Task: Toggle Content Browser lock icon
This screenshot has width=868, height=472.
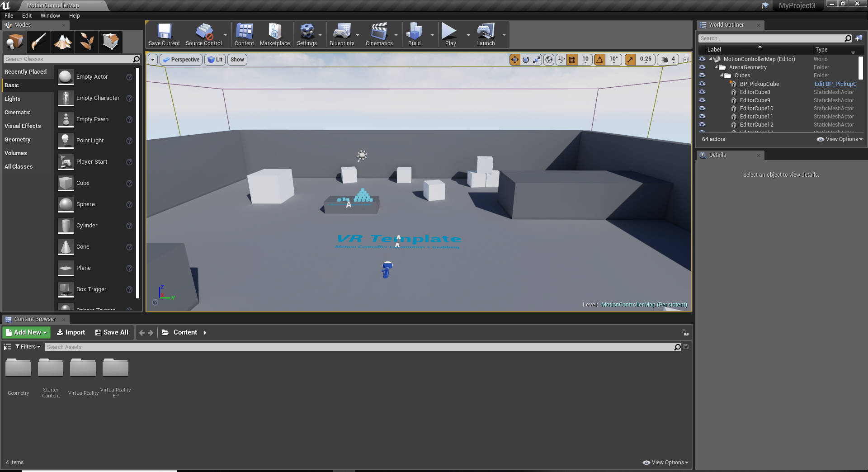Action: [x=685, y=333]
